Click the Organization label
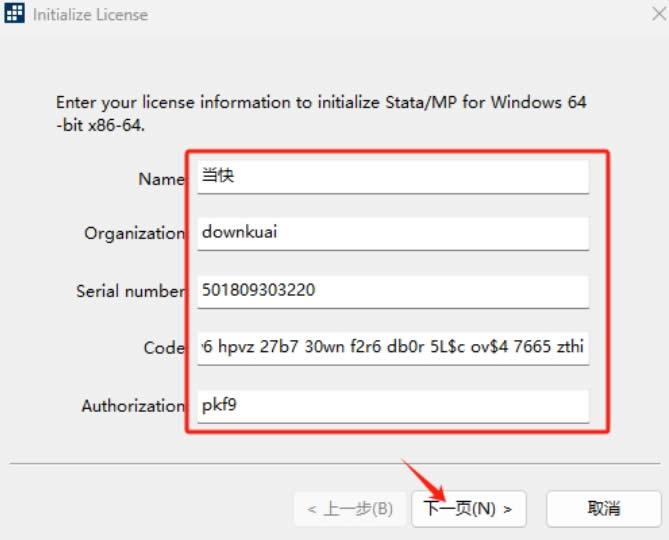The width and height of the screenshot is (669, 540). [x=134, y=233]
